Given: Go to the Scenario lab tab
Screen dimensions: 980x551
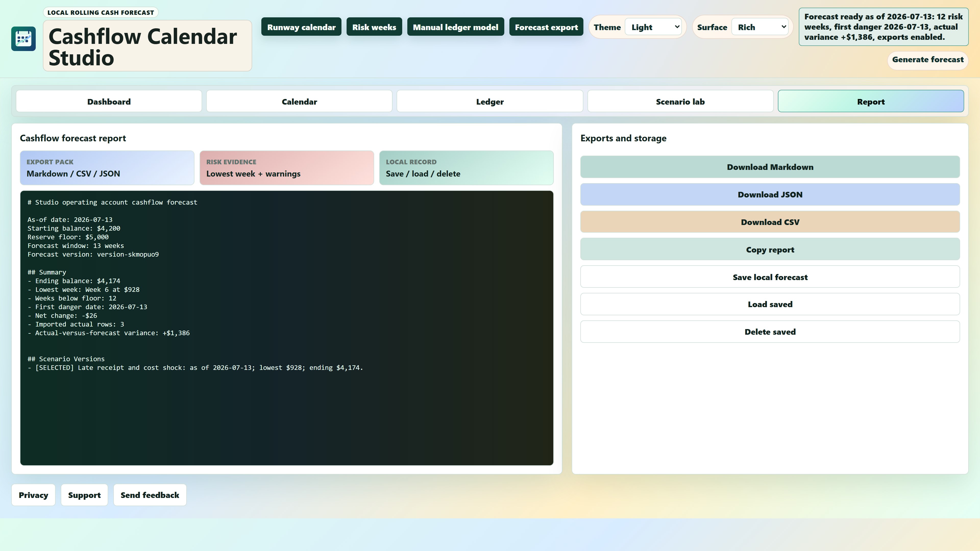Looking at the screenshot, I should 680,102.
